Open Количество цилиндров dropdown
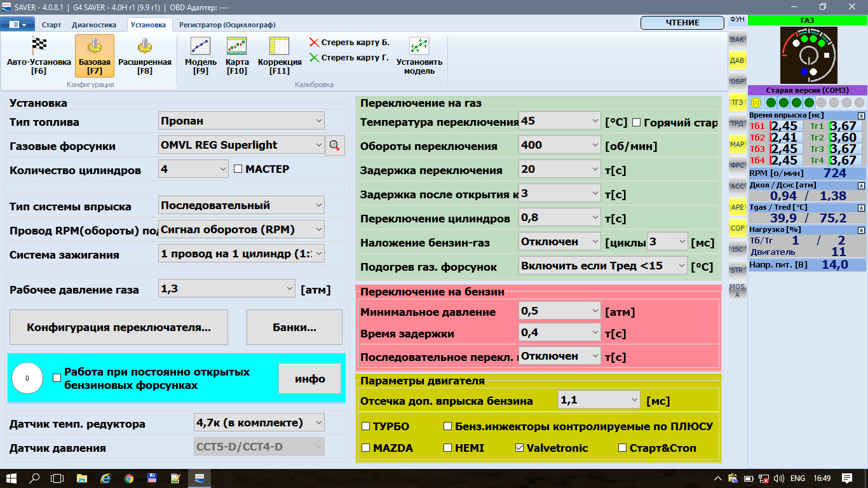Image resolution: width=868 pixels, height=488 pixels. (x=193, y=169)
